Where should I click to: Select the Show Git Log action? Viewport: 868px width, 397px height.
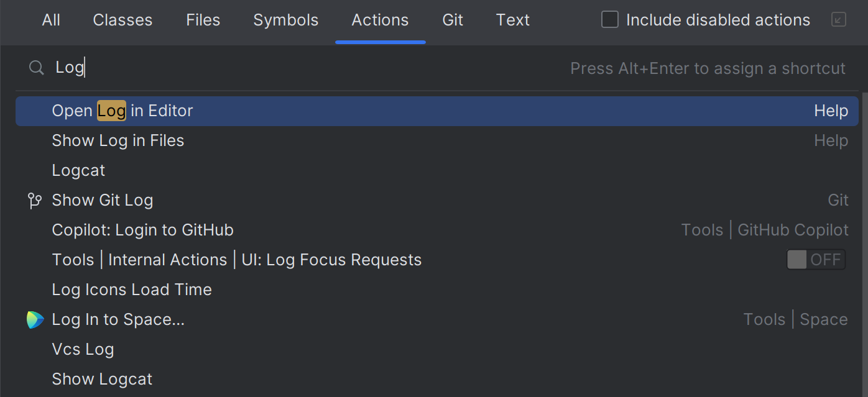103,199
